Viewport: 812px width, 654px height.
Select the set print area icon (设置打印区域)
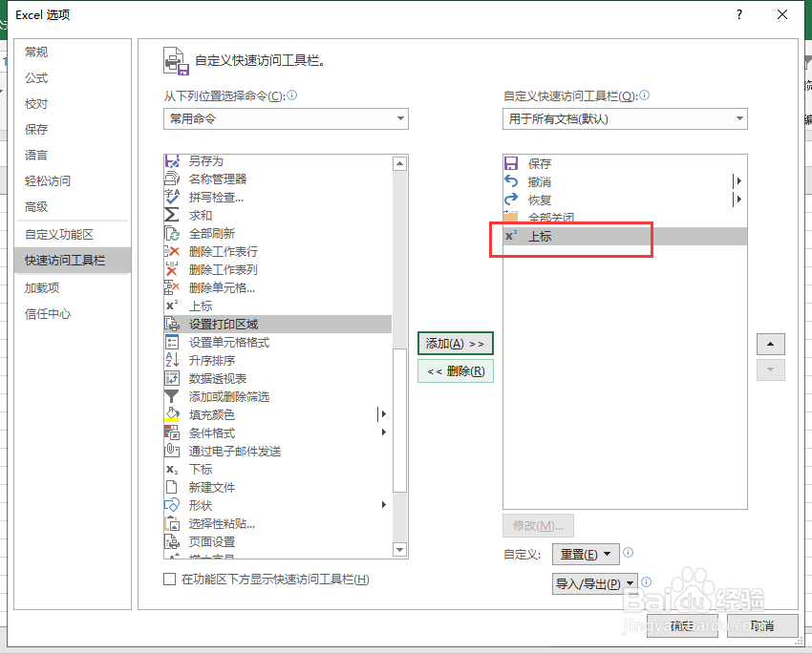point(172,324)
